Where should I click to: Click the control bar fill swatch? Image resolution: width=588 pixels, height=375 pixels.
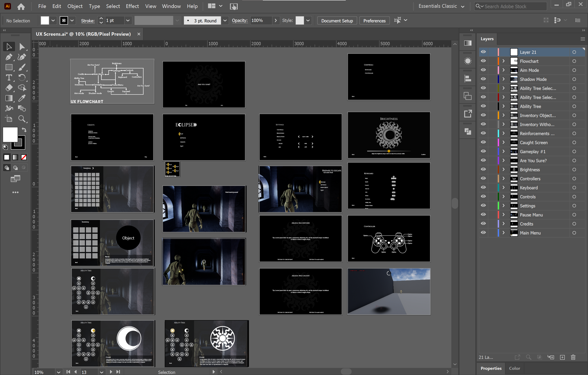click(x=45, y=20)
